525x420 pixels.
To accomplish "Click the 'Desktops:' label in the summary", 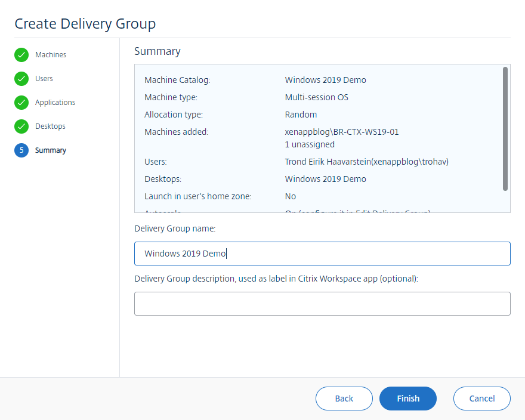I will [x=163, y=179].
